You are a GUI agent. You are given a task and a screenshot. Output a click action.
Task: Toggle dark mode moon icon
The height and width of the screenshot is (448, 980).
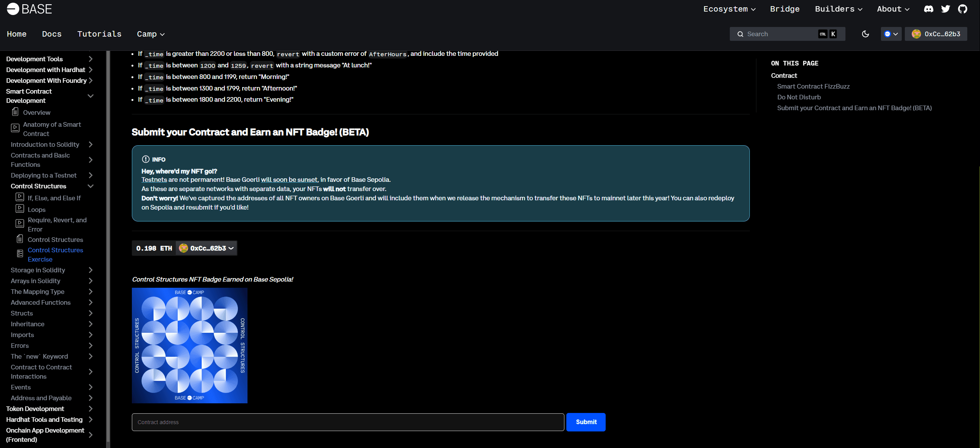pyautogui.click(x=865, y=34)
